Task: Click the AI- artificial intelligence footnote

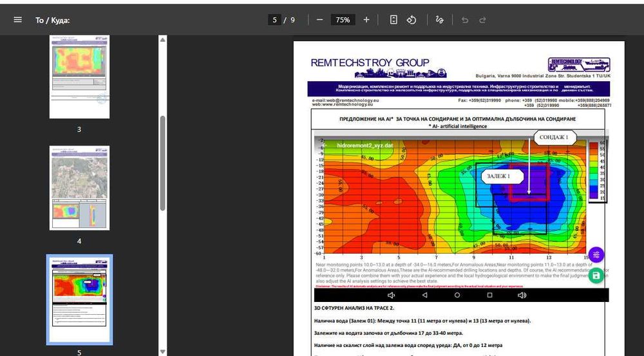Action: tap(457, 126)
